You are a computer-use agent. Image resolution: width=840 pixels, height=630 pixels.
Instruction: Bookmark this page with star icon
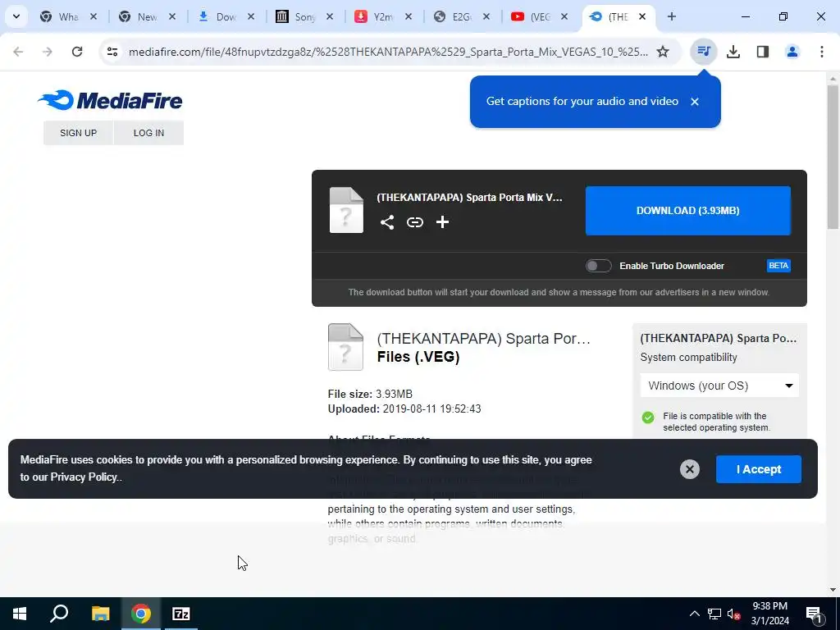pos(663,52)
